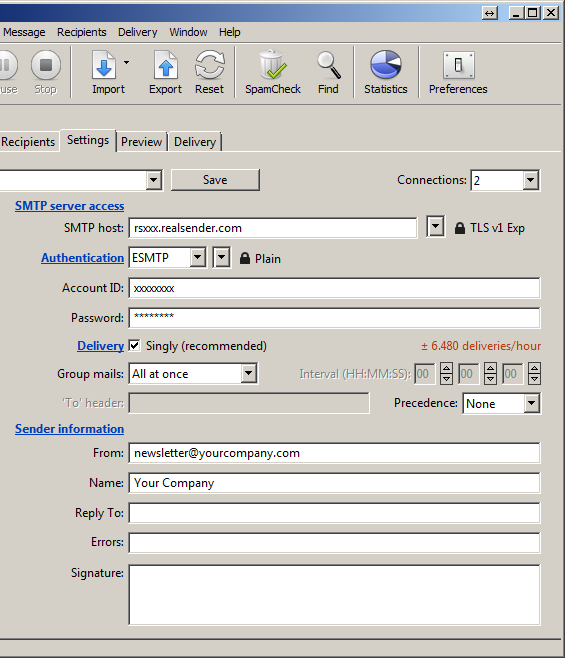565x658 pixels.
Task: Open the Connections dropdown
Action: click(x=531, y=180)
